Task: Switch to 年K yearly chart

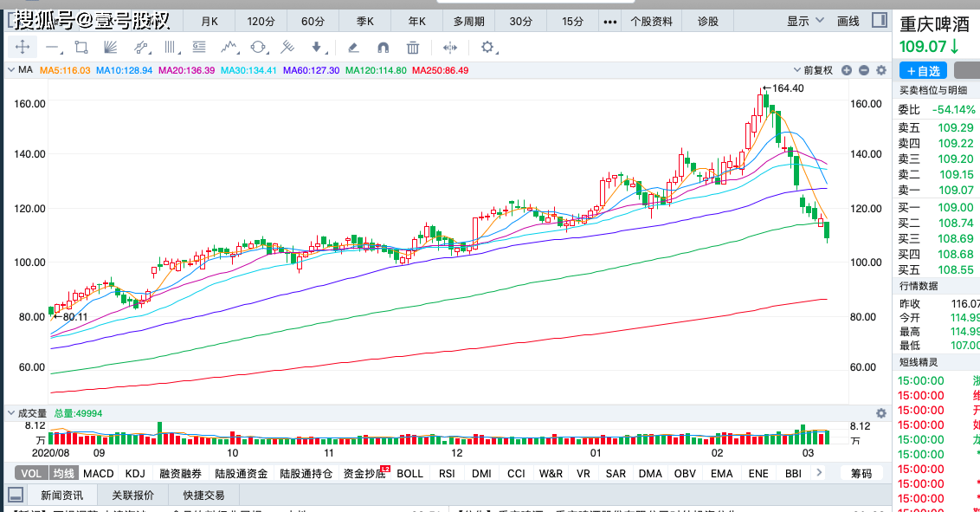Action: point(417,22)
